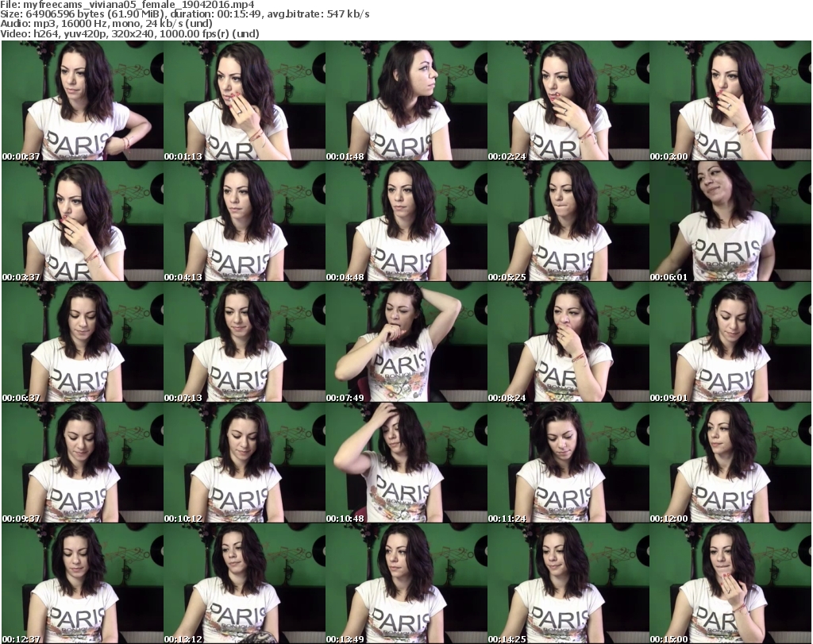
Task: Select the thumbnail stamped 00:08:24
Action: 568,342
